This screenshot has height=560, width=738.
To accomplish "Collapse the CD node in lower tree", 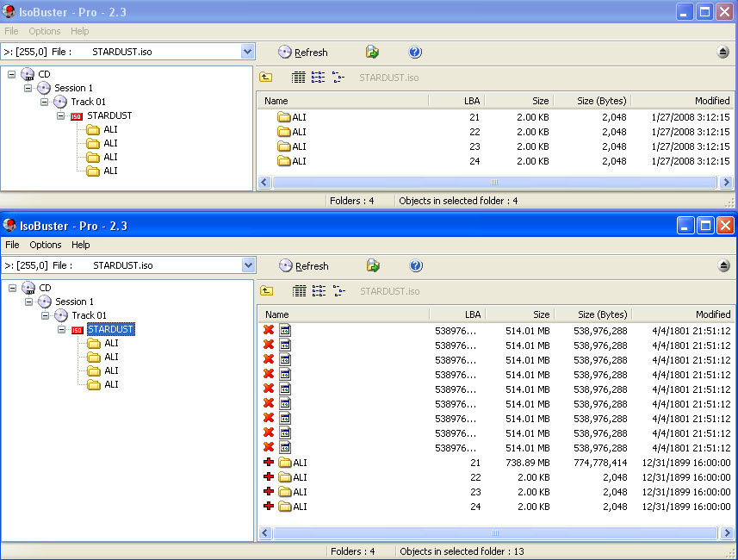I will click(13, 288).
